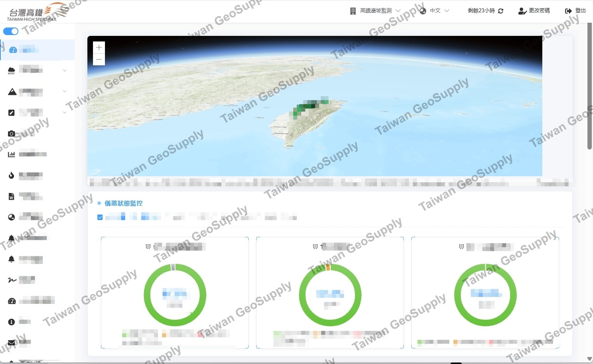Zoom out on the map
Screen dimensions: 593x364
[99, 59]
